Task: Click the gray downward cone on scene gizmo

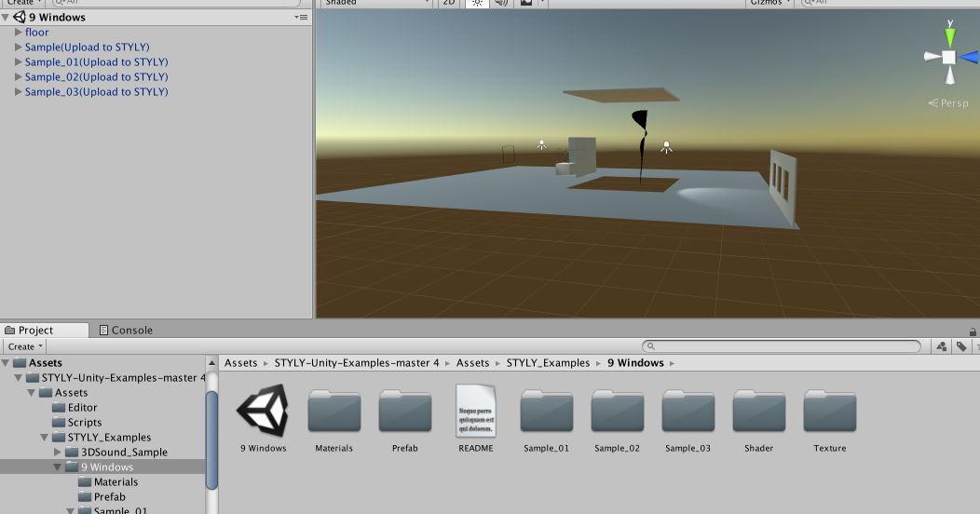Action: click(949, 74)
